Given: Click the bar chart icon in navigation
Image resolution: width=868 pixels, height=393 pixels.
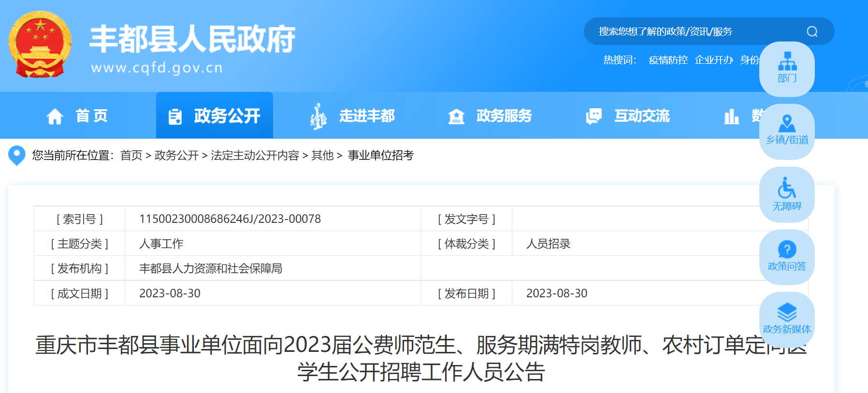Looking at the screenshot, I should click(732, 116).
